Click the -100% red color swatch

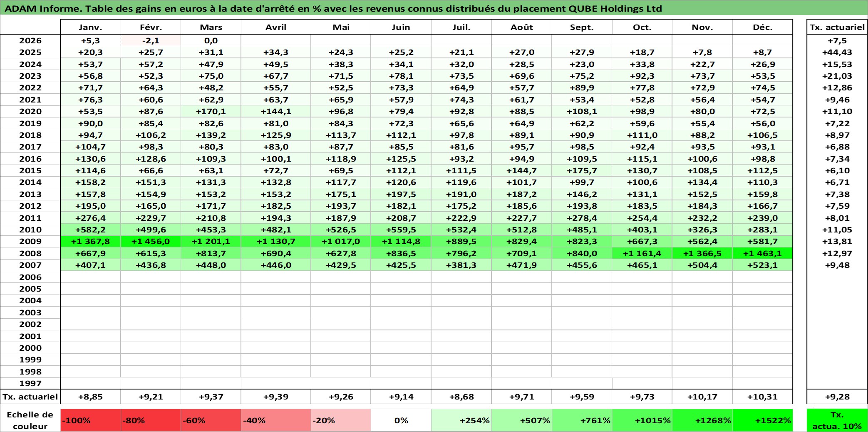click(x=90, y=420)
